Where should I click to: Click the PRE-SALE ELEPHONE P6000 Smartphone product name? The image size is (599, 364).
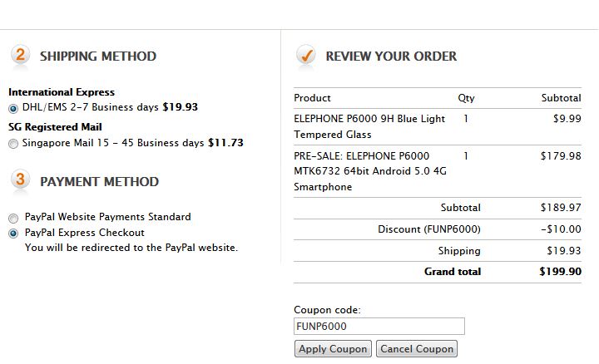[370, 171]
